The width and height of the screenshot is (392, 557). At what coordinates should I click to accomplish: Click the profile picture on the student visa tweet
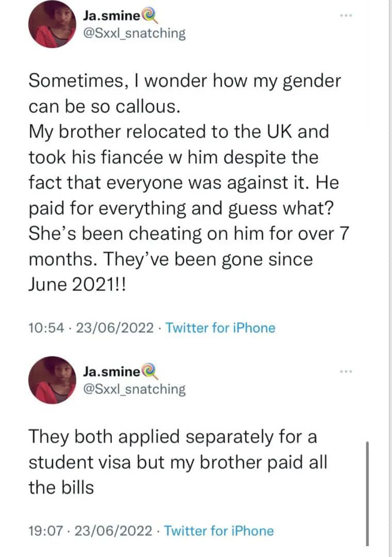pyautogui.click(x=52, y=380)
